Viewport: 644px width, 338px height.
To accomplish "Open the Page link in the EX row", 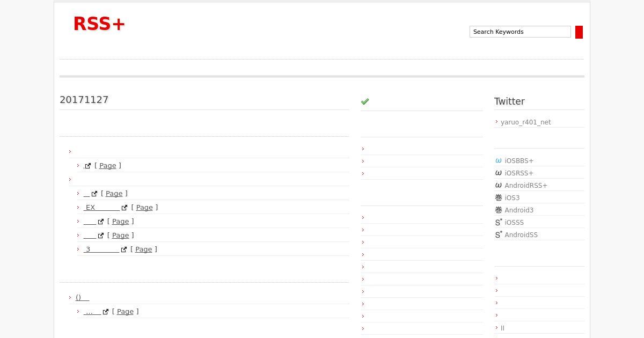I will pos(144,208).
